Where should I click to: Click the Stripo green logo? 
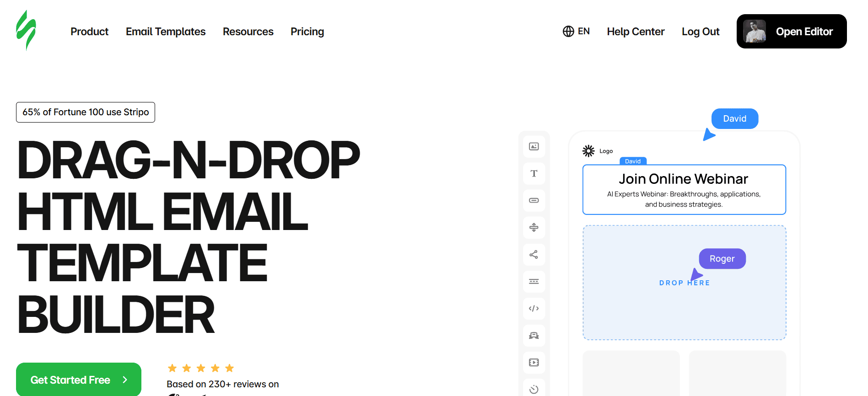point(26,30)
